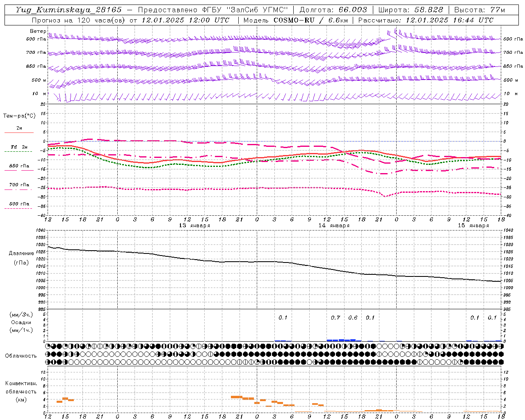Click the 'Ветер' wind panel label
This screenshot has height=420, width=525.
tap(38, 31)
